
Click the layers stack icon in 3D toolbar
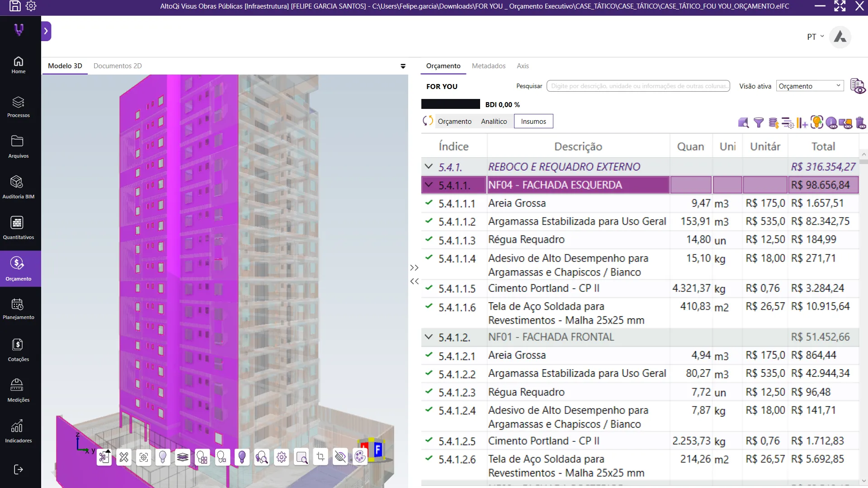[183, 457]
